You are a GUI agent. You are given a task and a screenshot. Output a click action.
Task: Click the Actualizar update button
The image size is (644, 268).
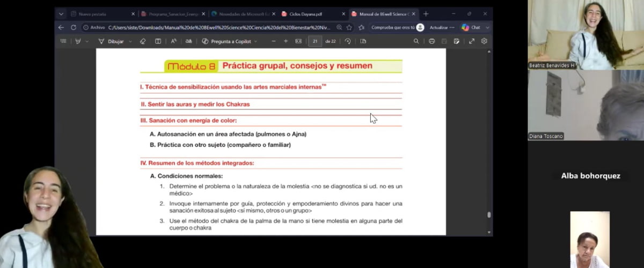[x=442, y=27]
